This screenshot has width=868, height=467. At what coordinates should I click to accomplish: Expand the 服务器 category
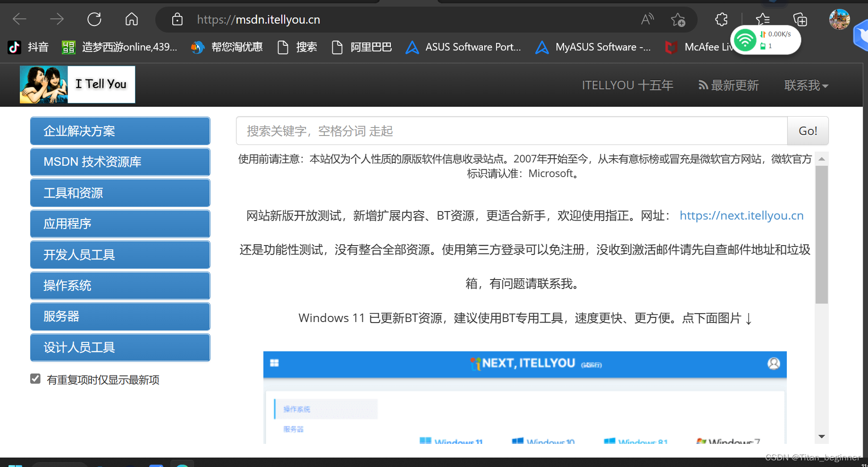pyautogui.click(x=120, y=316)
